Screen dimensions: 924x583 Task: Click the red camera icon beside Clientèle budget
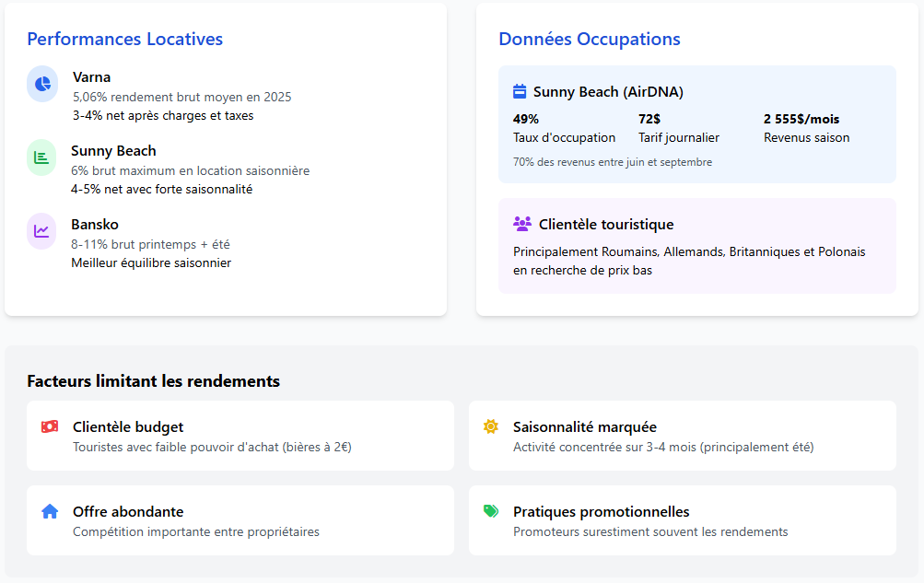pos(49,426)
